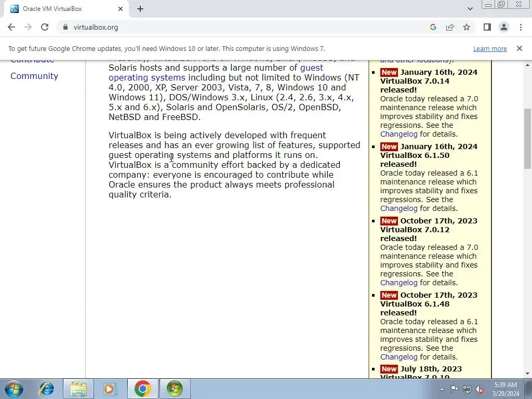This screenshot has height=399, width=532.
Task: Click the "July 18th, 2023" news date
Action: pyautogui.click(x=431, y=369)
